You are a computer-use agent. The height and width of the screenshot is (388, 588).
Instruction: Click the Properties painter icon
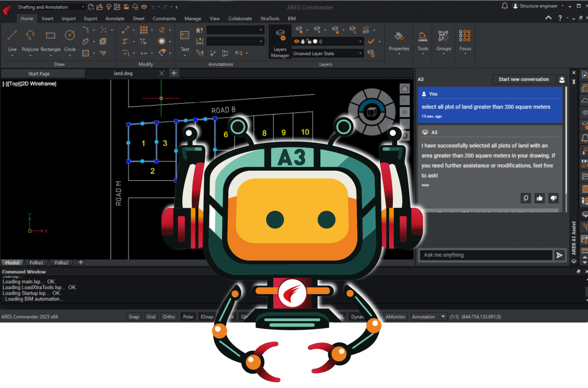(x=399, y=36)
